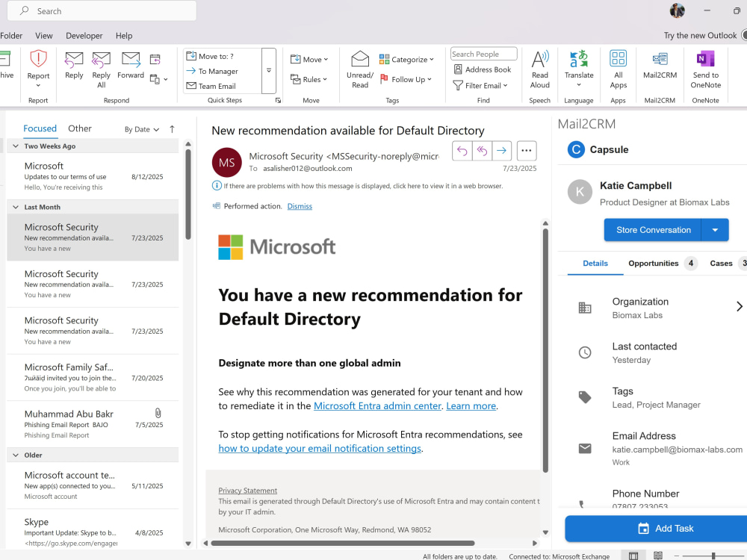Image resolution: width=747 pixels, height=560 pixels.
Task: Open Address Book
Action: (x=483, y=69)
